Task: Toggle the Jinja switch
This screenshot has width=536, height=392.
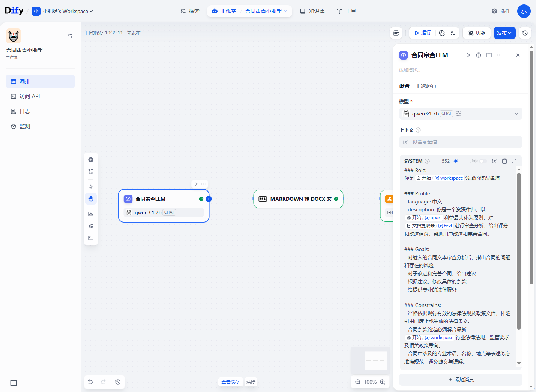Action: [x=483, y=161]
